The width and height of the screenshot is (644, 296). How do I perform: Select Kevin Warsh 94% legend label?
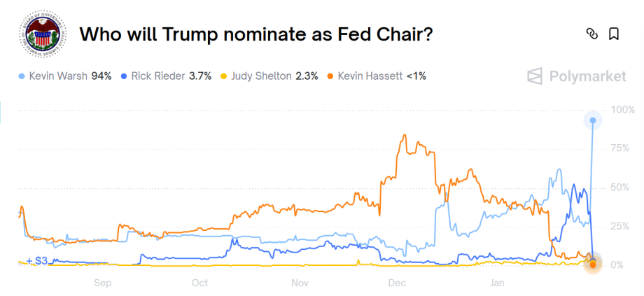70,76
